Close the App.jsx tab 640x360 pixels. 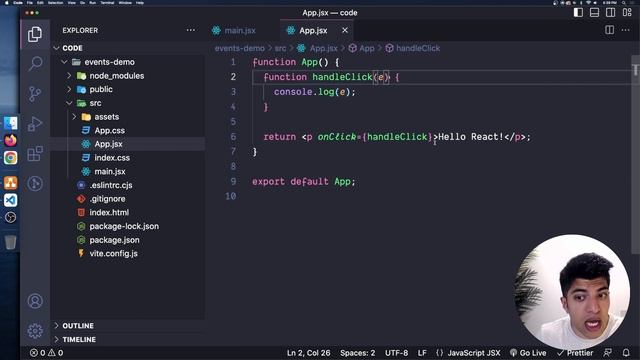tap(345, 30)
